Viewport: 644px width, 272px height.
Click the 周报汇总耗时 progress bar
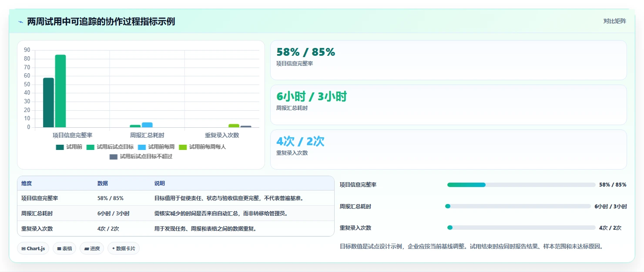click(517, 206)
